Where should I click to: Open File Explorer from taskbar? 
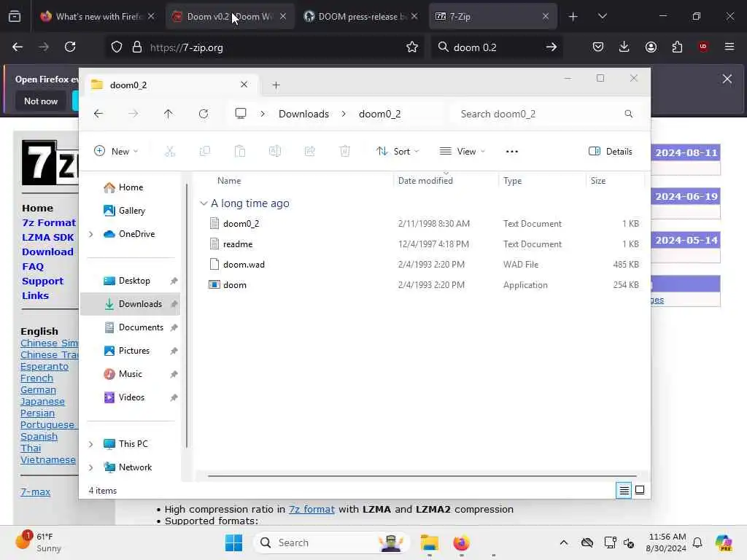coord(429,542)
